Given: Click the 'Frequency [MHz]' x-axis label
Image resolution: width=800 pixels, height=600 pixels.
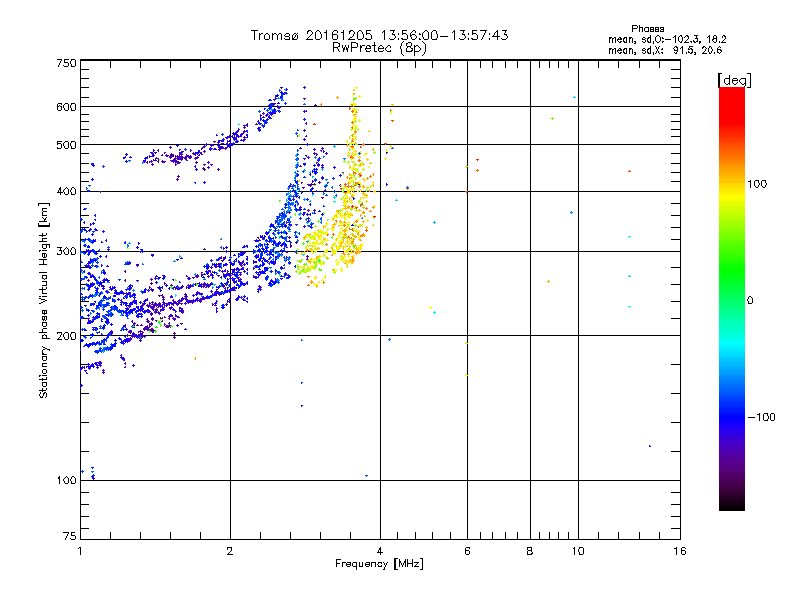Looking at the screenshot, I should (379, 564).
